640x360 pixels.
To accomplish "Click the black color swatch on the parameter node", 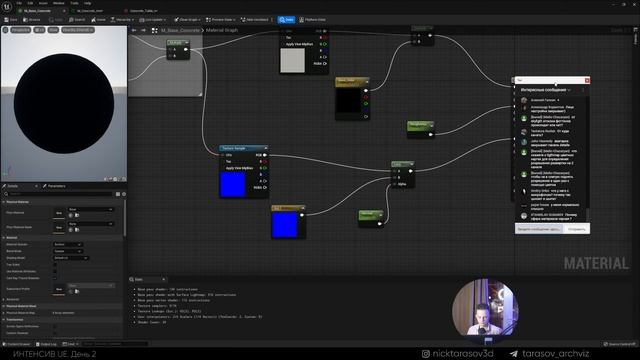I will 348,100.
